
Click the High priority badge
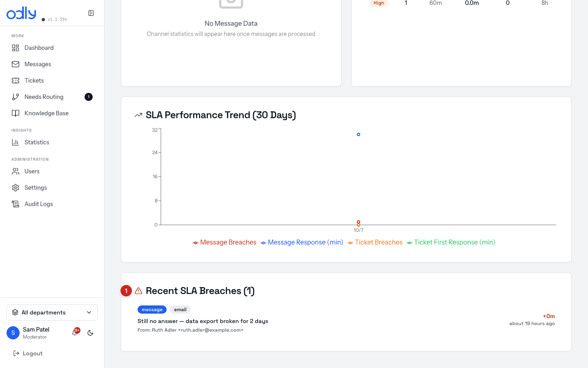379,3
